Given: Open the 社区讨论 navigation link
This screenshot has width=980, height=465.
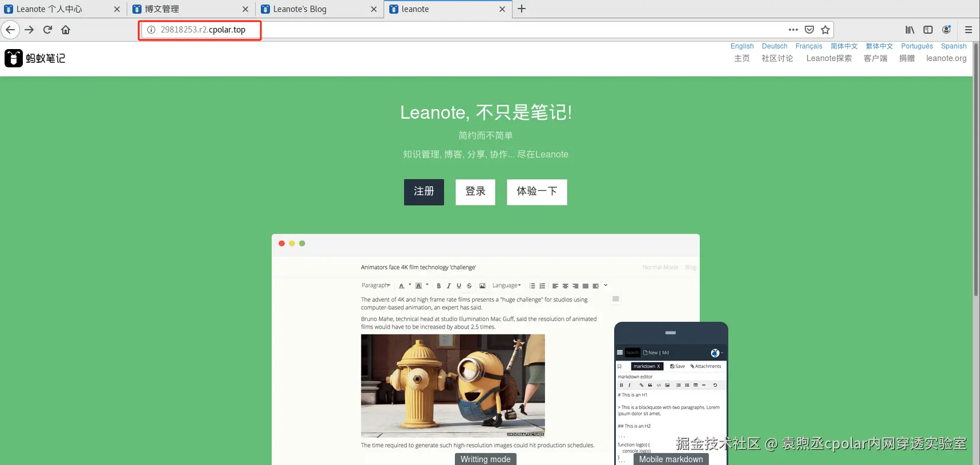Looking at the screenshot, I should pyautogui.click(x=777, y=58).
